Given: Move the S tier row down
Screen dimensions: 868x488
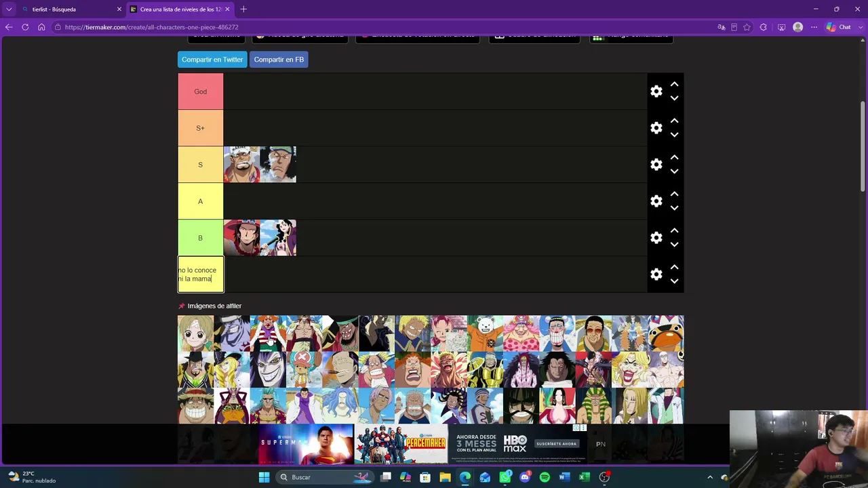Looking at the screenshot, I should [674, 171].
